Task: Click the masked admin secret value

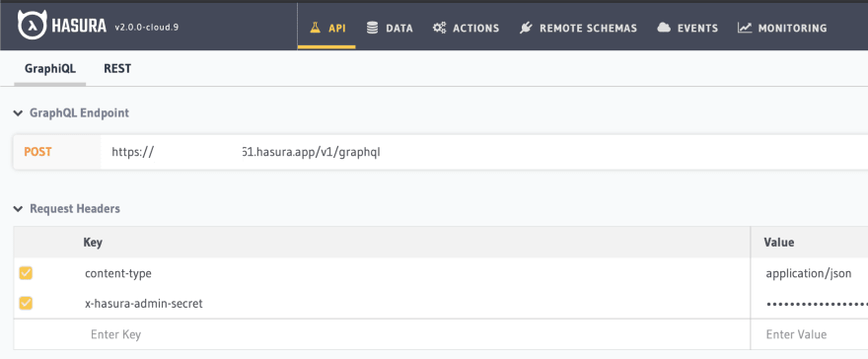Action: click(817, 304)
